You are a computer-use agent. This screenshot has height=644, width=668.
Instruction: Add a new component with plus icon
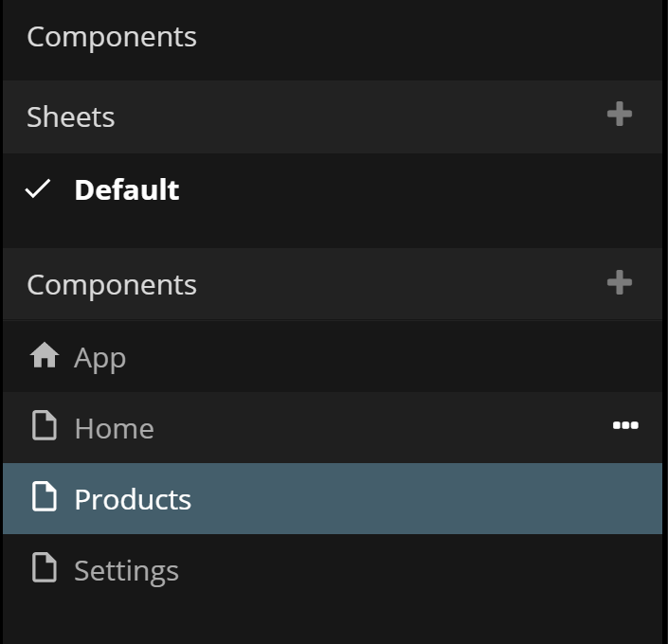tap(619, 283)
